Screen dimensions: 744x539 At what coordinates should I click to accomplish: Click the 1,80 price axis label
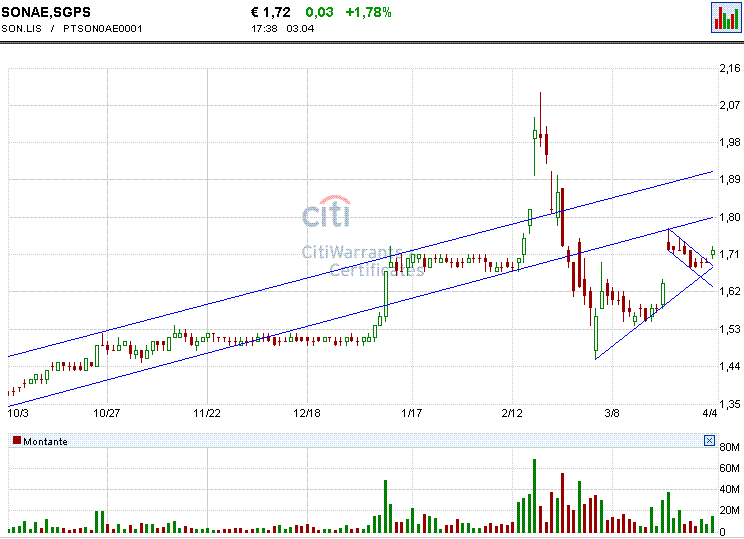pyautogui.click(x=730, y=217)
